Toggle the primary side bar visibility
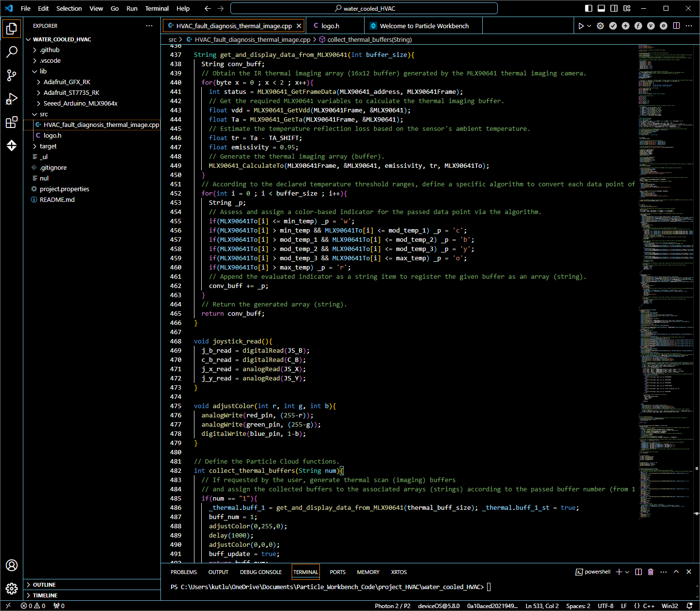 coord(589,8)
